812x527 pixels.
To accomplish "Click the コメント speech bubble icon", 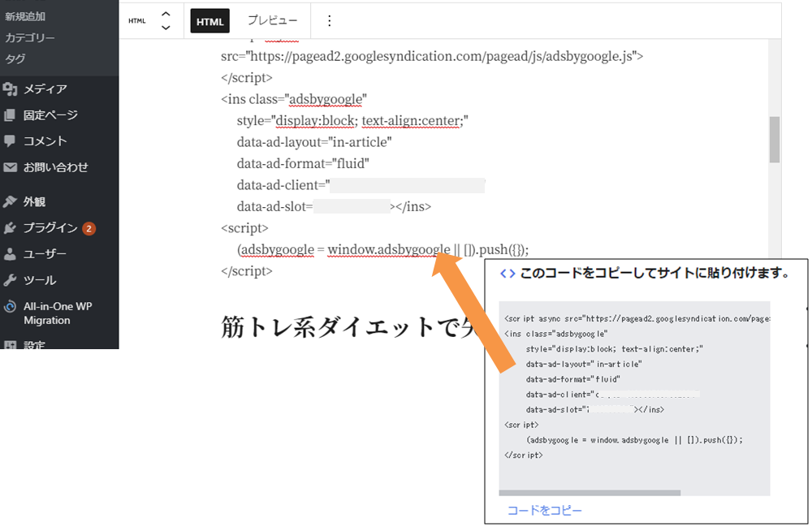I will (10, 140).
